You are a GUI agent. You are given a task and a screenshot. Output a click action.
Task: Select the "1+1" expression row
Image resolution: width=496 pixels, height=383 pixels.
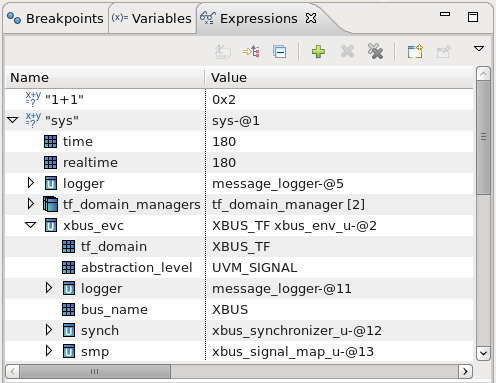239,99
